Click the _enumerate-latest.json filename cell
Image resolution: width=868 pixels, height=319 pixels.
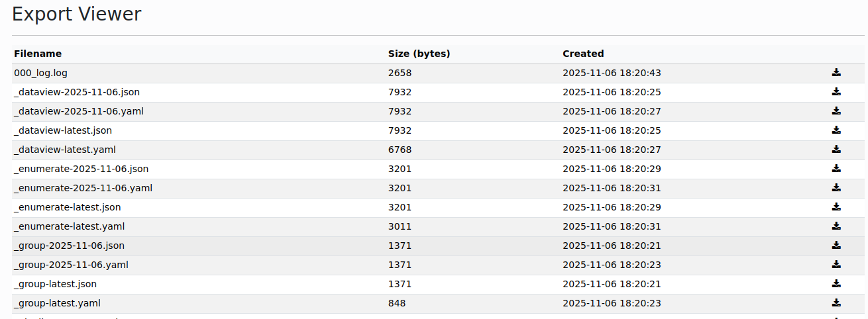pos(67,207)
